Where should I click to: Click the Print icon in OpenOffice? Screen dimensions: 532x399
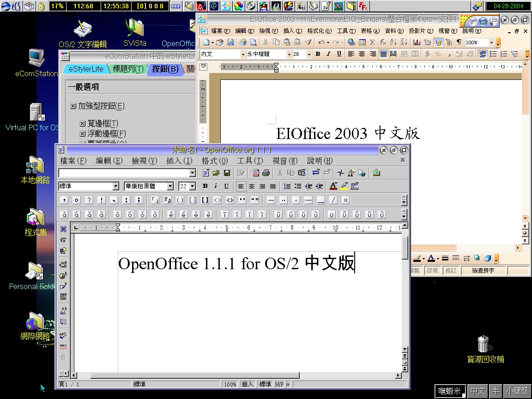tap(266, 173)
